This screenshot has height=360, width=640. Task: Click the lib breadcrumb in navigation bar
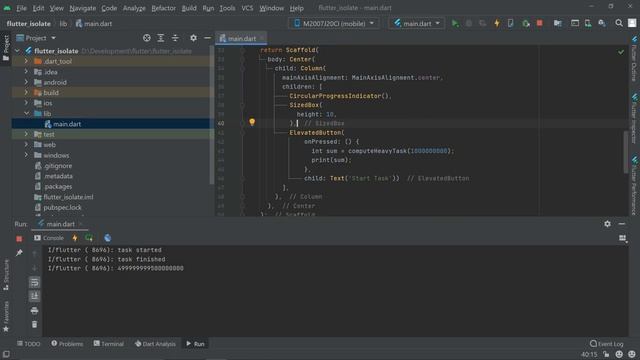click(x=63, y=24)
